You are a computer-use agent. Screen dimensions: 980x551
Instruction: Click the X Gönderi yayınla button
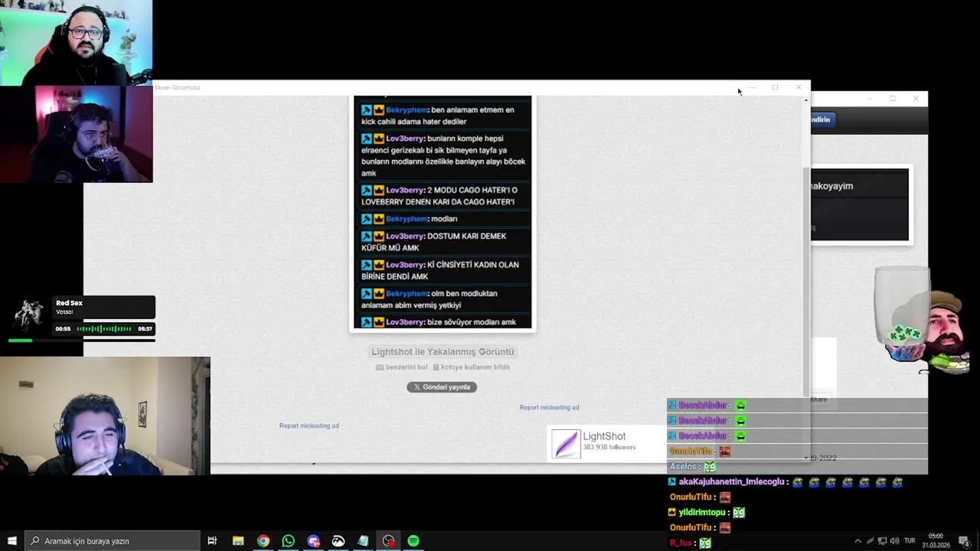tap(442, 387)
